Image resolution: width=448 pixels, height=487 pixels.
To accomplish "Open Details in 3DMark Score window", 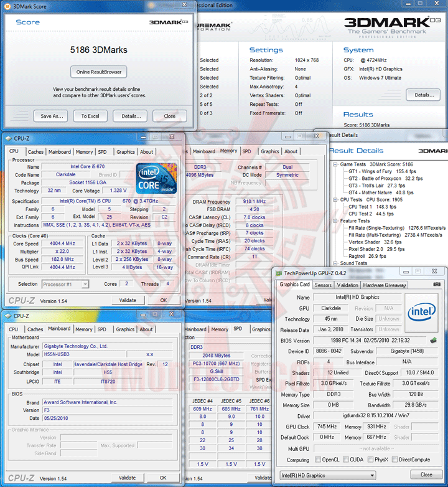I will [130, 116].
